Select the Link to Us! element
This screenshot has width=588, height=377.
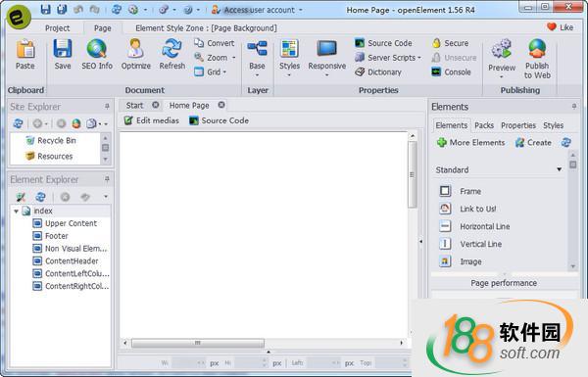pyautogui.click(x=468, y=209)
